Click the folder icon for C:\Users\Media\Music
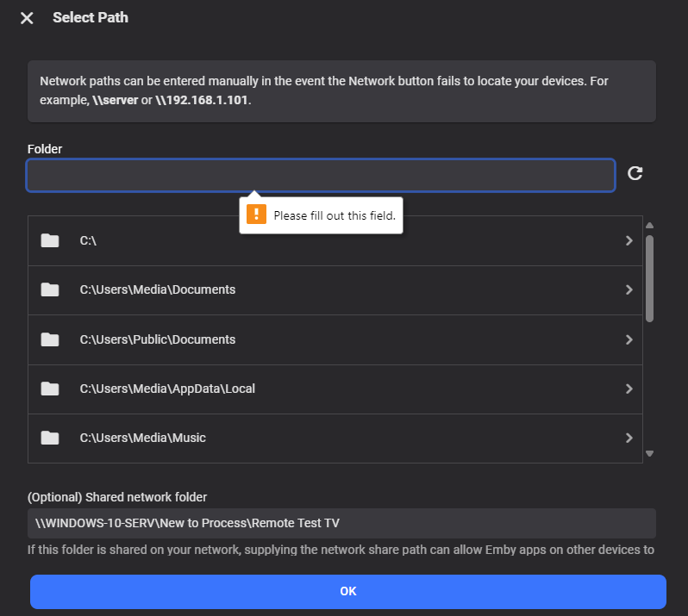688x616 pixels. pyautogui.click(x=50, y=438)
